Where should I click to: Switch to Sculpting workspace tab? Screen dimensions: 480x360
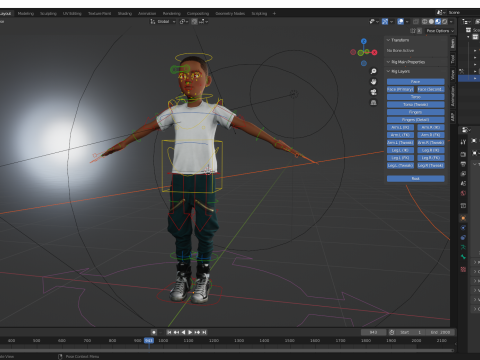tap(48, 13)
